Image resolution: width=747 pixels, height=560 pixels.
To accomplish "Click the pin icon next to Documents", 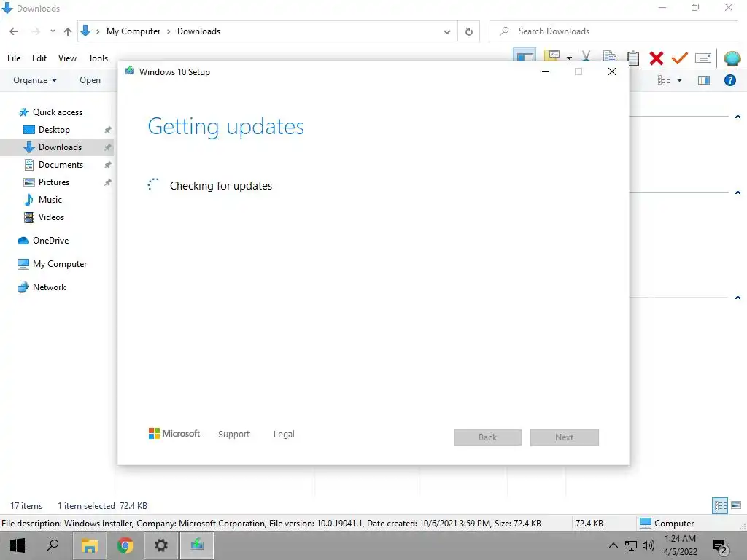I will click(108, 165).
